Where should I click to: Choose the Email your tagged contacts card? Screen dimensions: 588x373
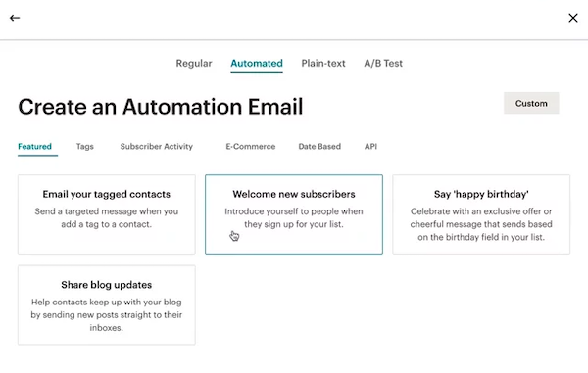pos(107,214)
